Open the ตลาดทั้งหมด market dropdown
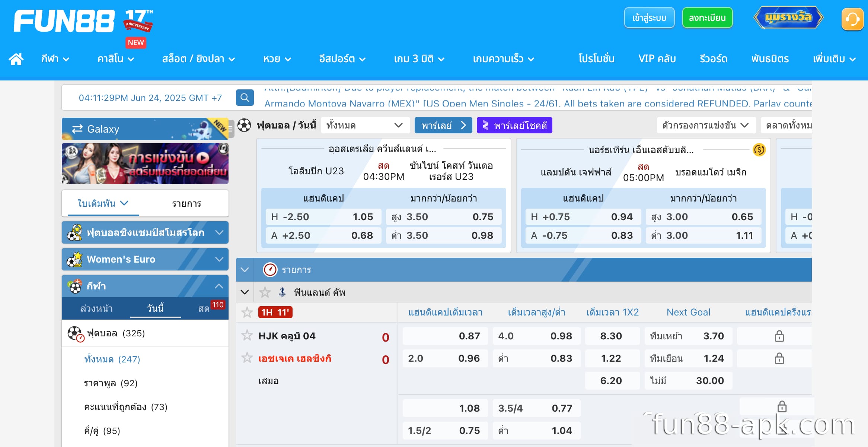868x447 pixels. [786, 125]
